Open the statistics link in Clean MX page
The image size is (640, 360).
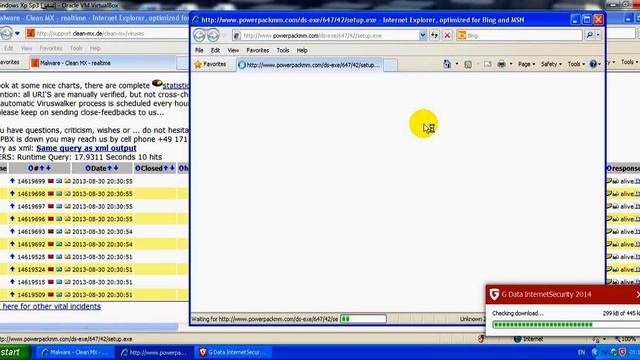click(176, 86)
